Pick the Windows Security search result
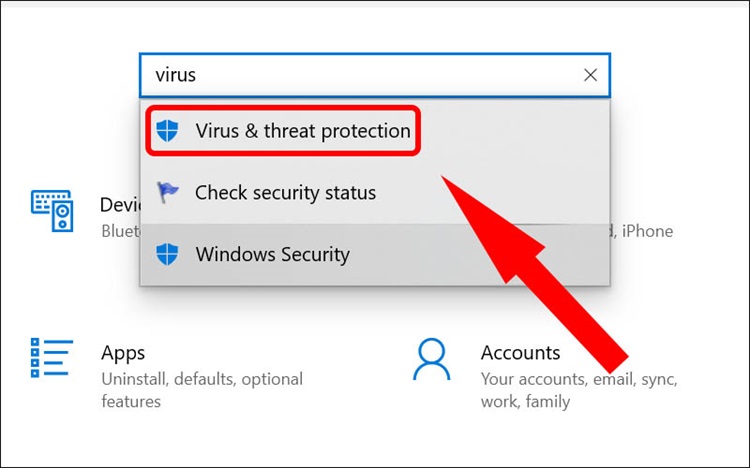The width and height of the screenshot is (750, 468). 272,254
